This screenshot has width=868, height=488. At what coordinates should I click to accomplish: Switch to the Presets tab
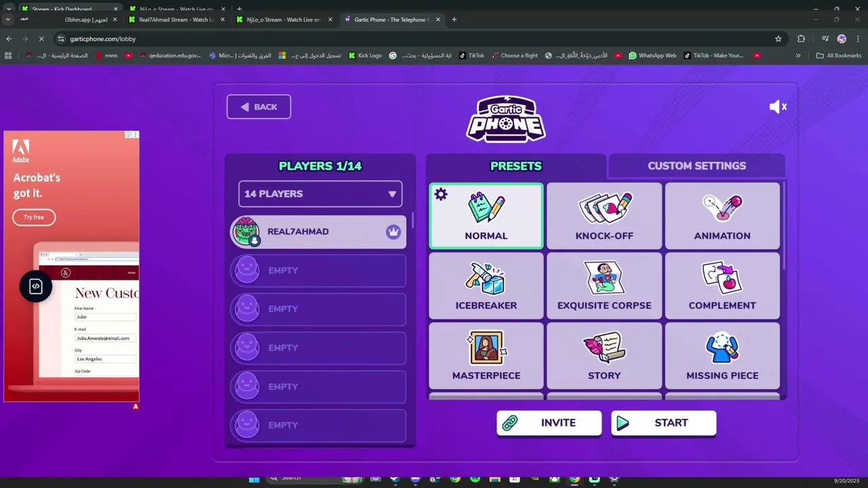point(516,166)
